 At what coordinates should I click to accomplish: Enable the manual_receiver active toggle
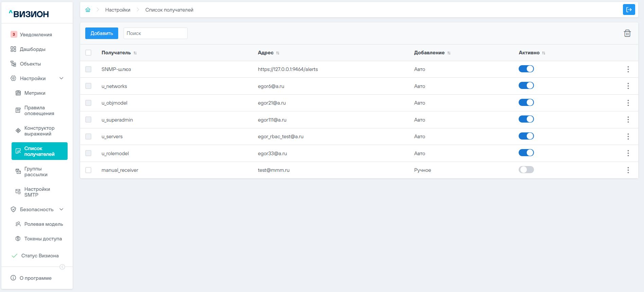tap(526, 170)
